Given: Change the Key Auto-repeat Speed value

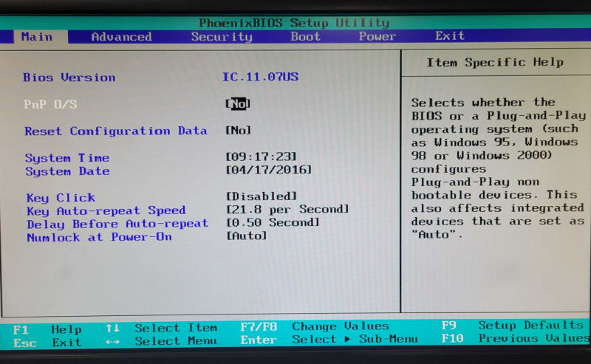Looking at the screenshot, I should [287, 209].
